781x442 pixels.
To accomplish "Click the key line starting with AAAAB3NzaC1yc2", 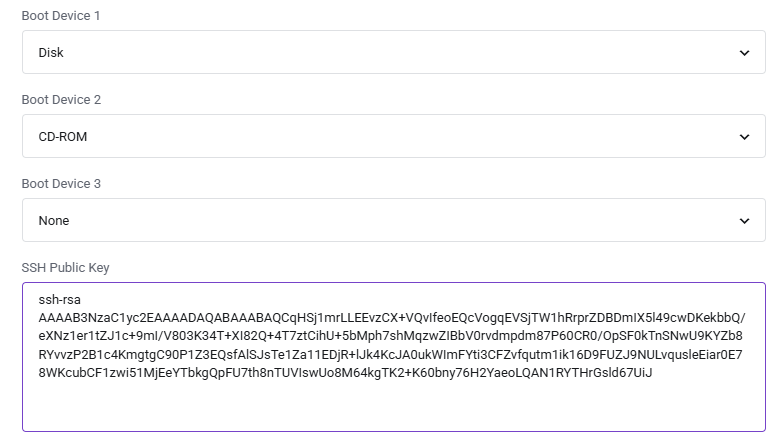I will pyautogui.click(x=392, y=318).
